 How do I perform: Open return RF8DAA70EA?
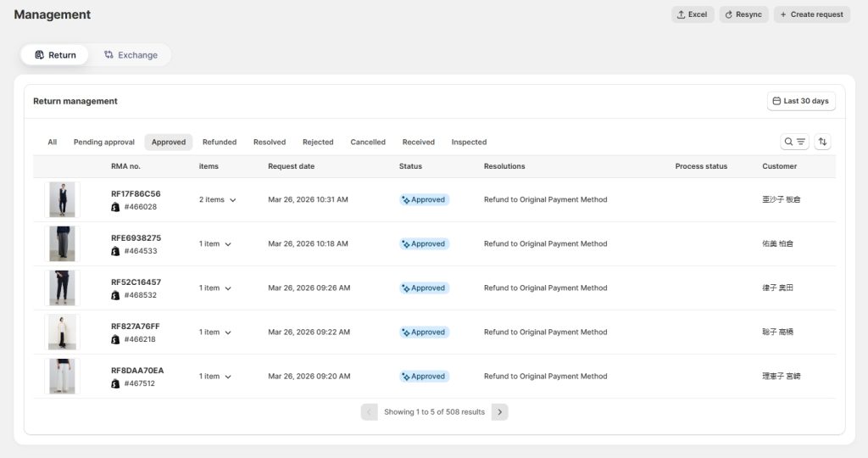137,371
